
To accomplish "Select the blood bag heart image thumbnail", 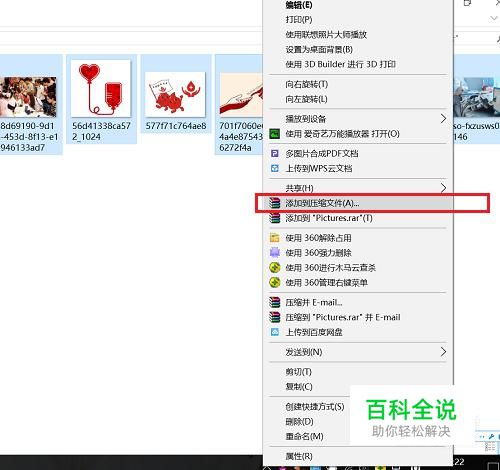I will point(101,88).
